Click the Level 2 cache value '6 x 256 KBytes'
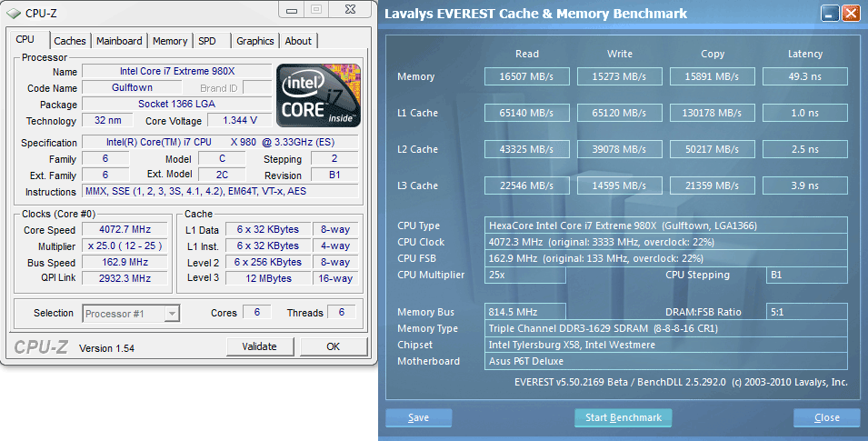Image resolution: width=868 pixels, height=441 pixels. [268, 262]
